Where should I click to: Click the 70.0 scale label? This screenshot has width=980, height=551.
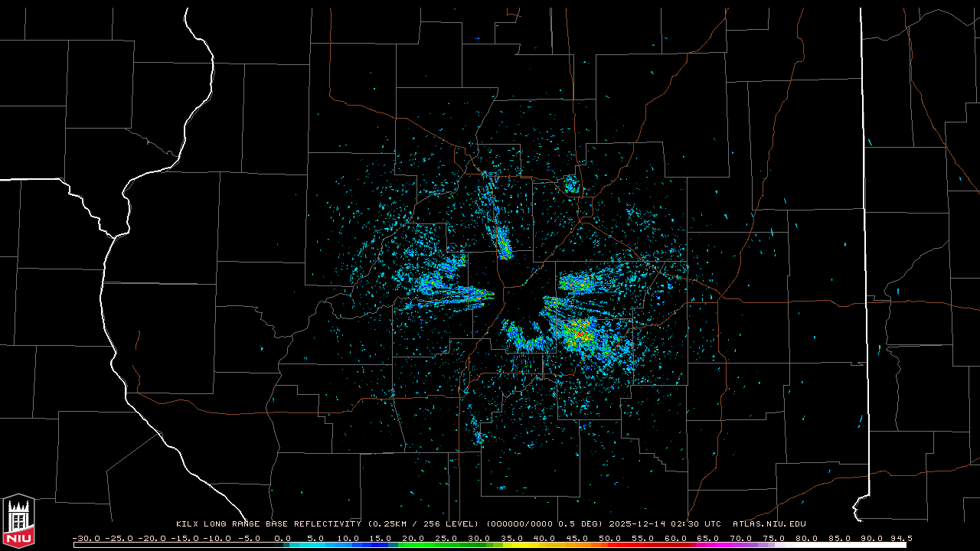pyautogui.click(x=741, y=538)
